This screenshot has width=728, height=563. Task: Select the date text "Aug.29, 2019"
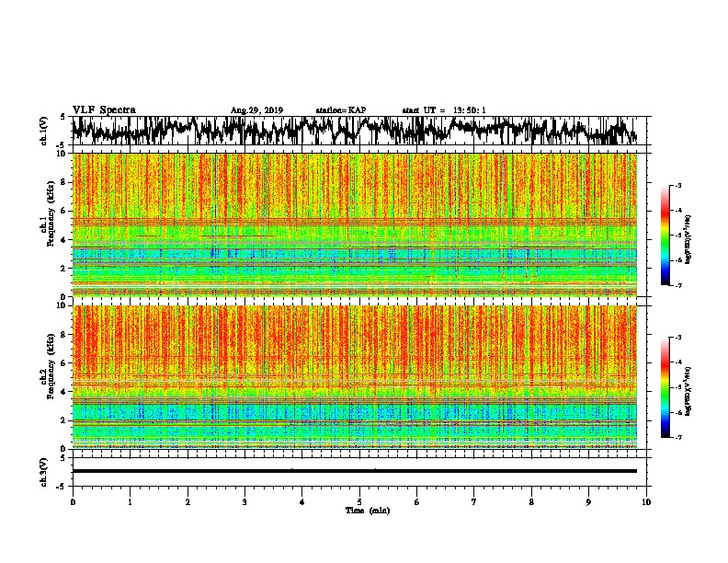256,110
